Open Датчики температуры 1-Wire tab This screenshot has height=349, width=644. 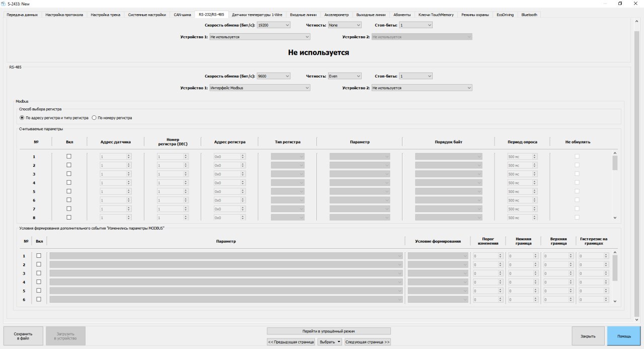click(257, 15)
